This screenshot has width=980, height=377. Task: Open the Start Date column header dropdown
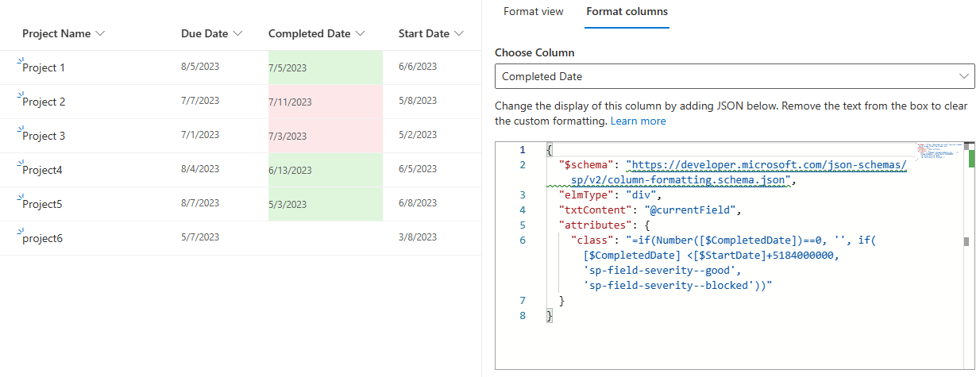click(x=460, y=34)
